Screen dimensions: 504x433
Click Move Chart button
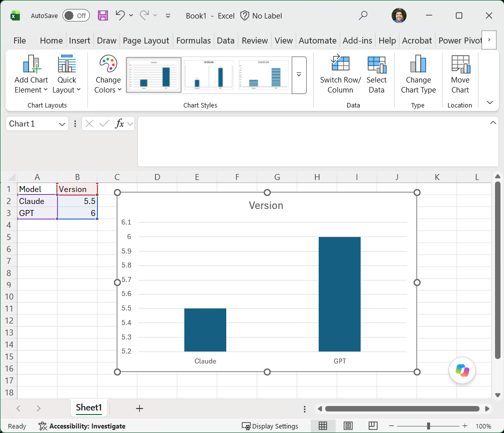coord(460,74)
